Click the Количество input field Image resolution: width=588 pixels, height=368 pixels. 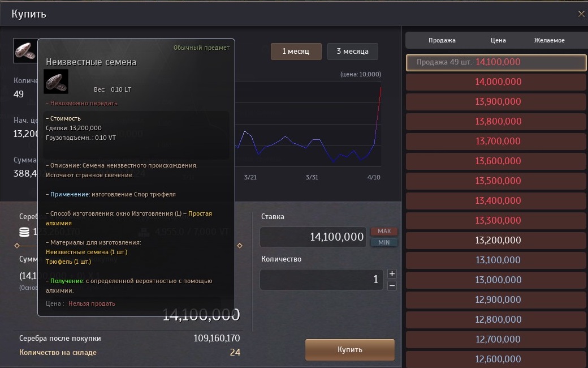coord(321,280)
